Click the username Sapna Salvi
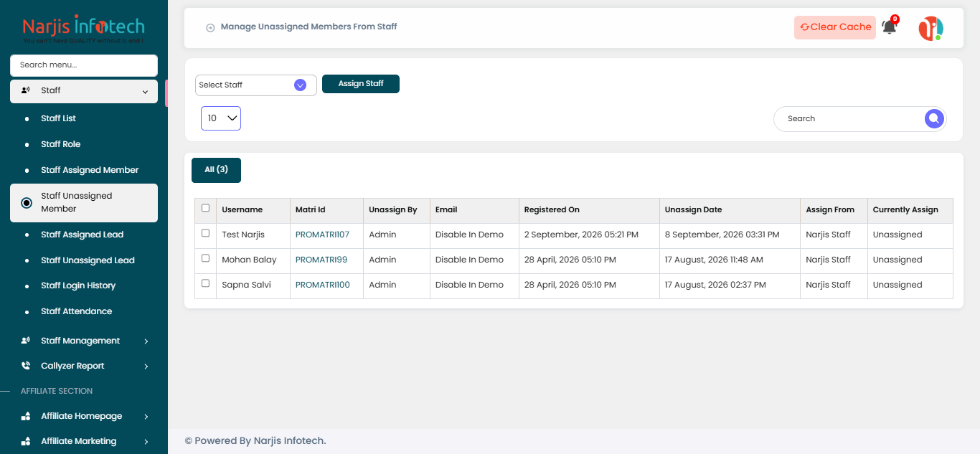The image size is (980, 454). [x=246, y=285]
